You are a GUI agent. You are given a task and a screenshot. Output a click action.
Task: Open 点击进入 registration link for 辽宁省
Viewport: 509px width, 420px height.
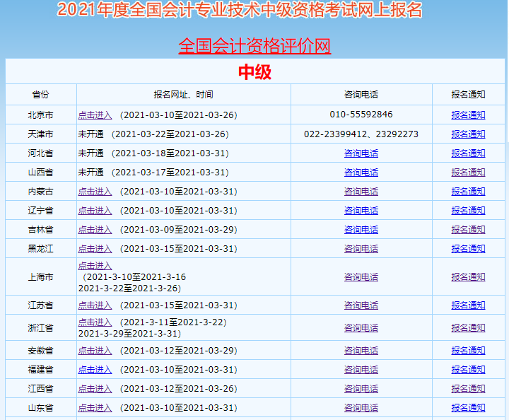tap(95, 211)
